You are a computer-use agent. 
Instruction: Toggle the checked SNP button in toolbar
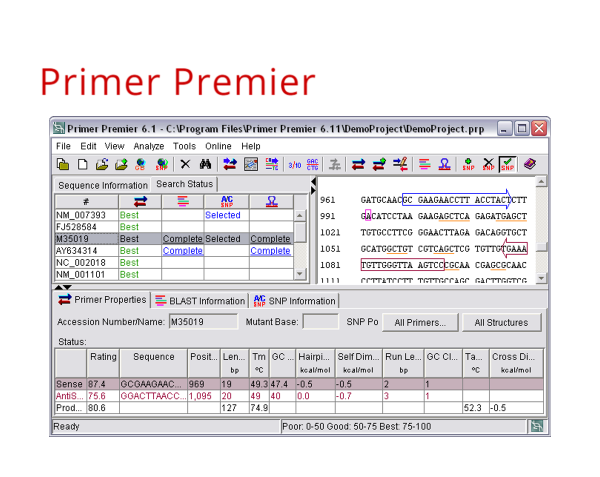click(508, 164)
